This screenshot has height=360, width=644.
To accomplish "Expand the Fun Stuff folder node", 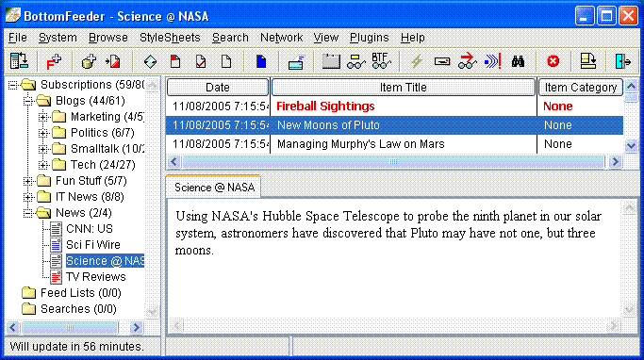I will click(28, 181).
